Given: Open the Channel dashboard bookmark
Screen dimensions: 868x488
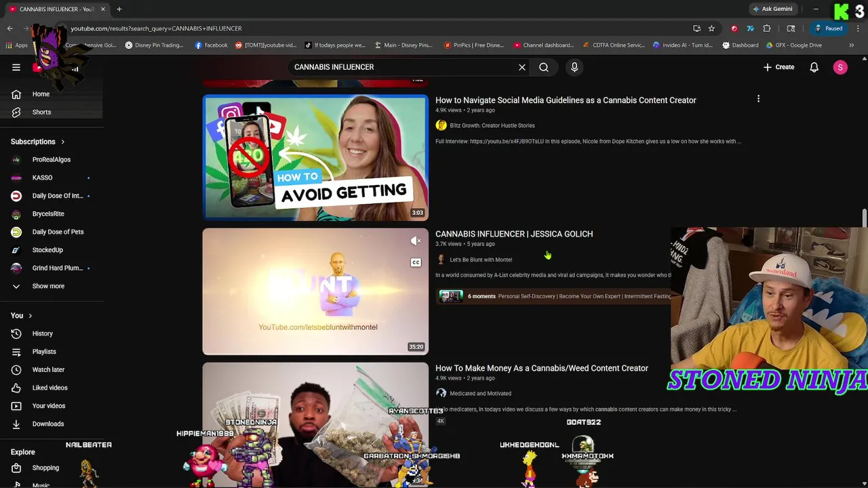Looking at the screenshot, I should coord(544,45).
